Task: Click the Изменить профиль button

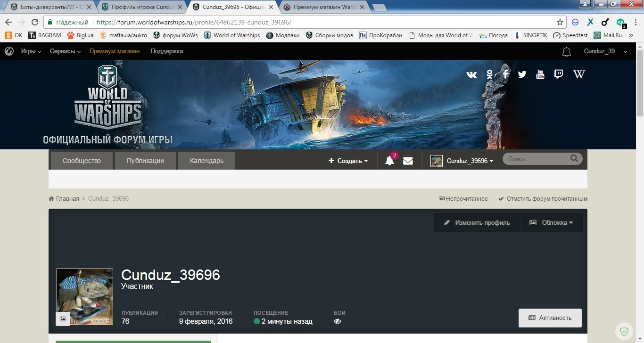Action: pos(477,222)
